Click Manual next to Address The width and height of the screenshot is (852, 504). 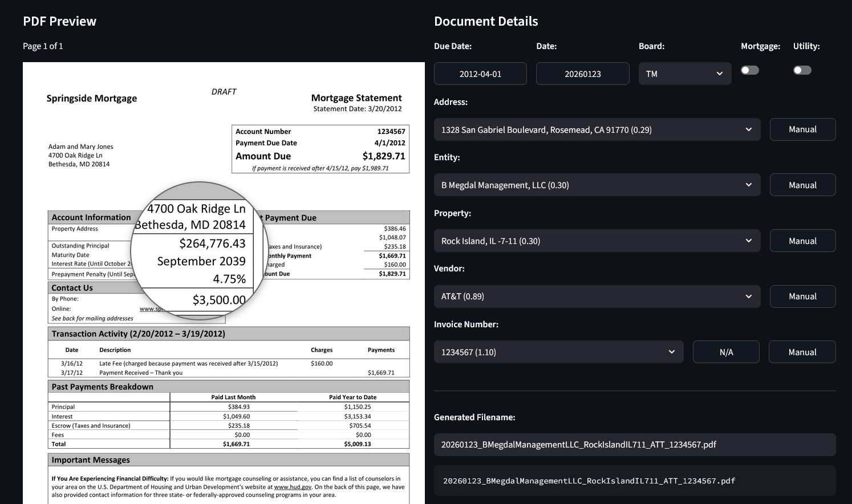802,129
